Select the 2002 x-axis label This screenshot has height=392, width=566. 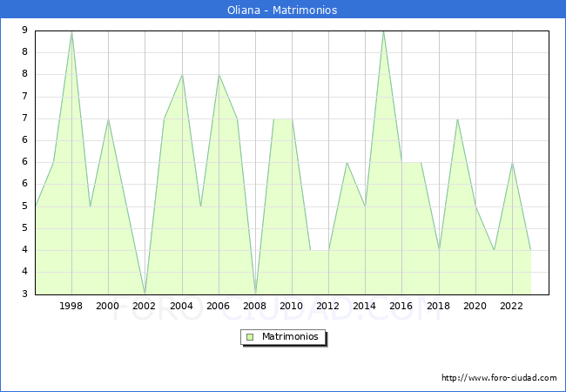click(x=144, y=306)
